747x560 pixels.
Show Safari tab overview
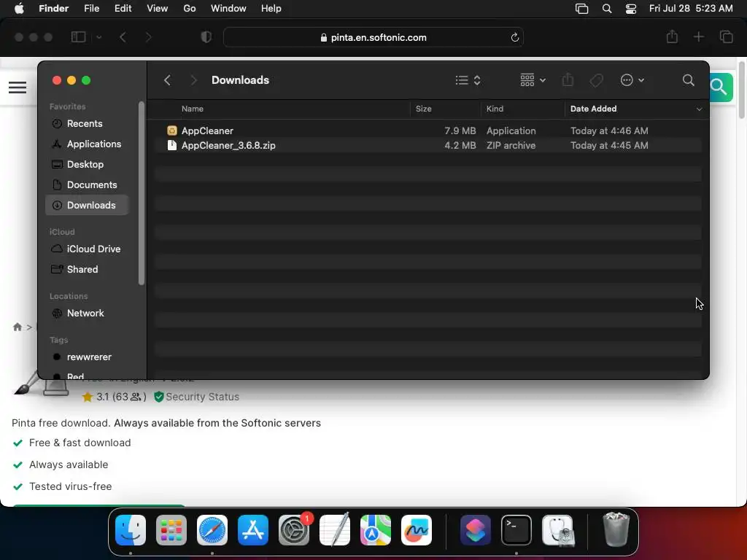[726, 36]
